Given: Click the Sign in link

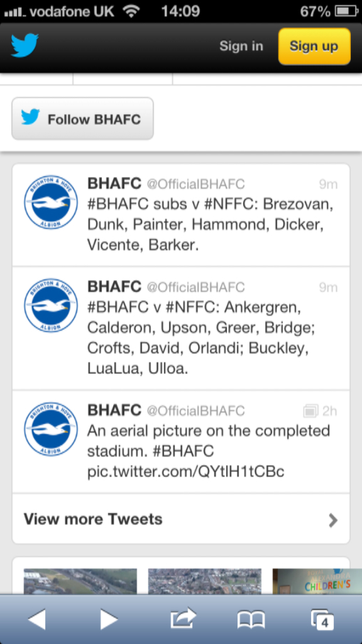Looking at the screenshot, I should [x=241, y=46].
